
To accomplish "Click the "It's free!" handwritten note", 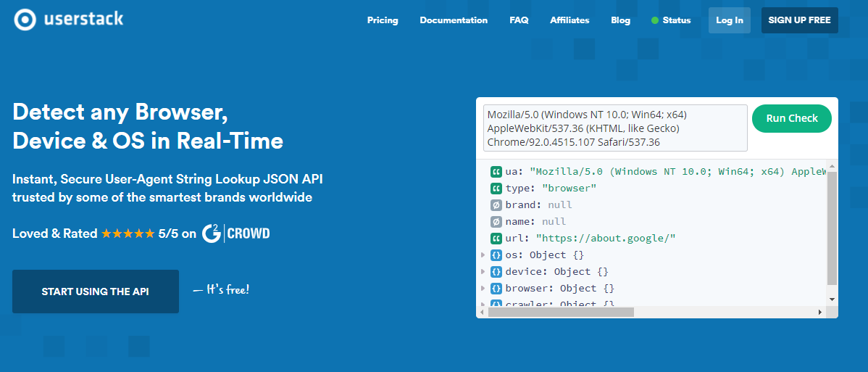I will point(221,289).
